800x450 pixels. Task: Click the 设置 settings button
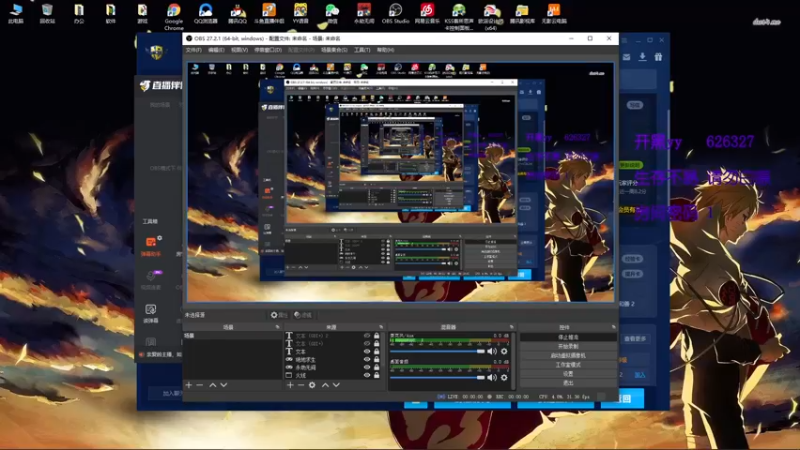[568, 374]
